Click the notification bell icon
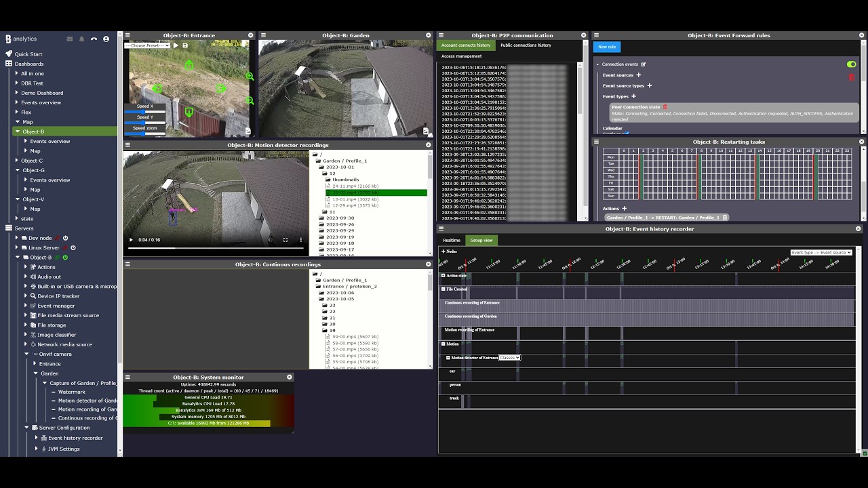The image size is (868, 488). point(81,39)
